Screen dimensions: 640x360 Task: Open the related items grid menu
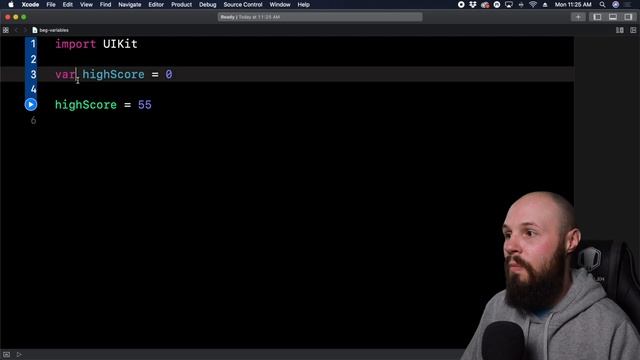tap(6, 30)
